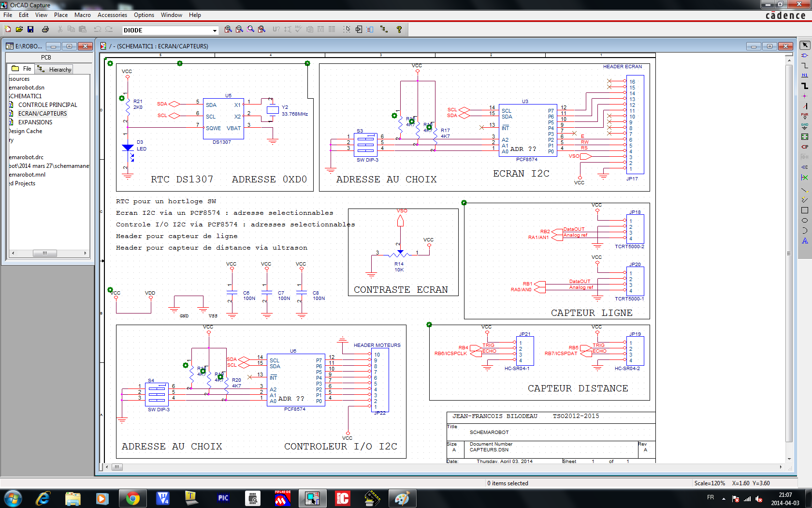The height and width of the screenshot is (508, 812).
Task: Switch to the Hierarchy tab in project panel
Action: (x=54, y=69)
